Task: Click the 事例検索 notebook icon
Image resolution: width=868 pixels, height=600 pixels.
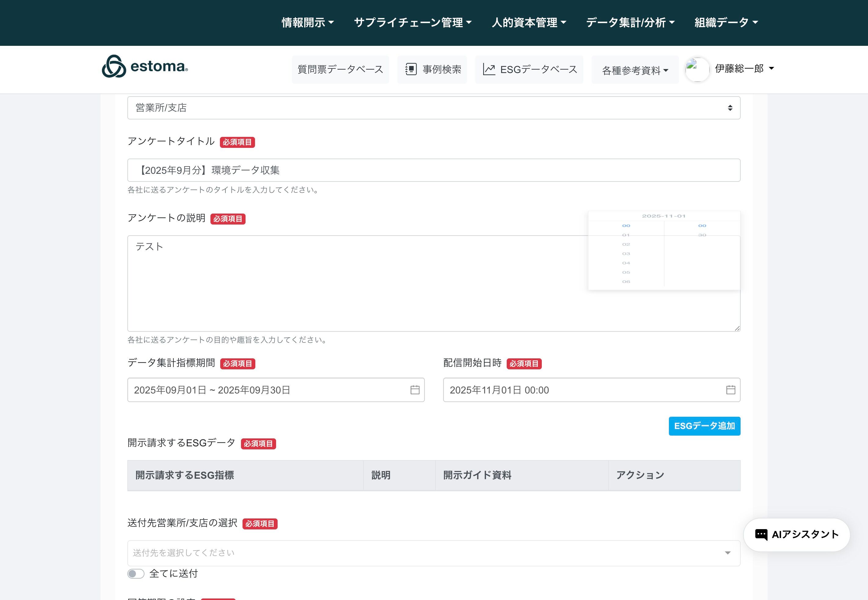Action: pyautogui.click(x=411, y=70)
